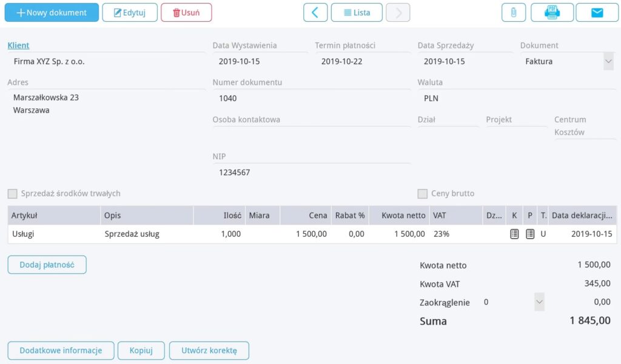Send the invoice by email envelope icon
Viewport: 621px width, 364px height.
click(597, 12)
